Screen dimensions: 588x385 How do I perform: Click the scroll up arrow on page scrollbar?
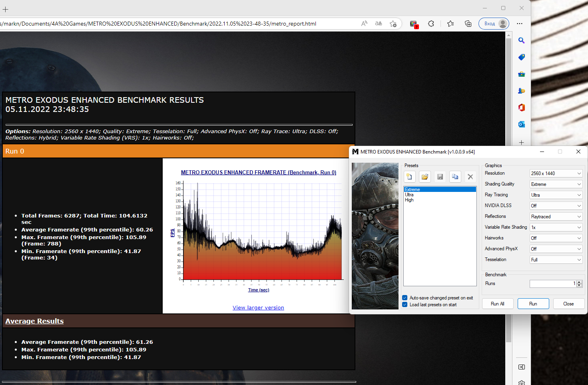[508, 35]
